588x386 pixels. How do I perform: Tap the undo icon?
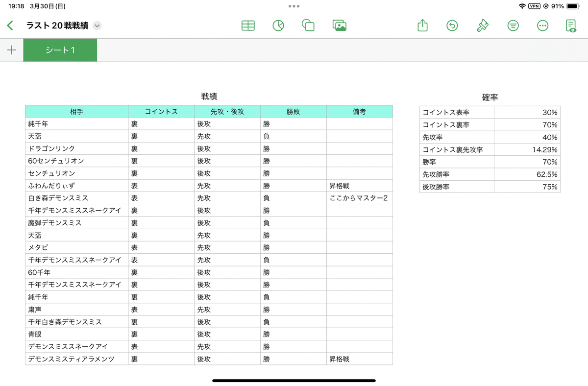point(452,26)
